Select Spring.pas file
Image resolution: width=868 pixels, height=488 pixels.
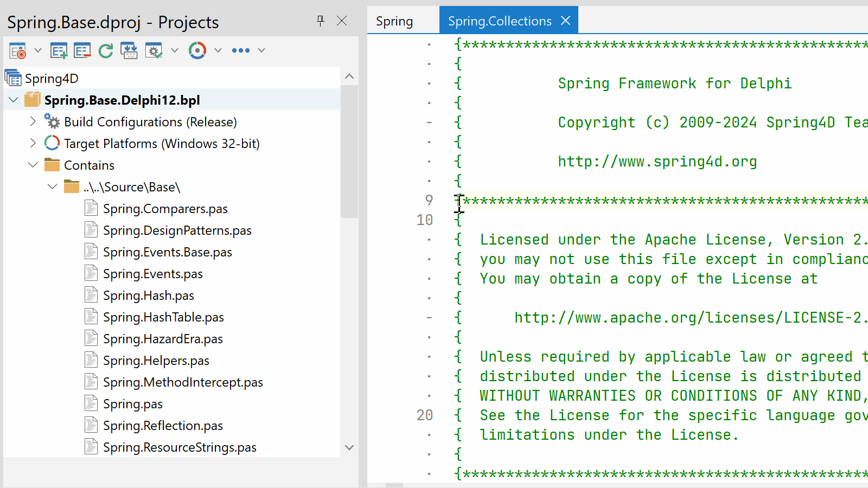(133, 404)
